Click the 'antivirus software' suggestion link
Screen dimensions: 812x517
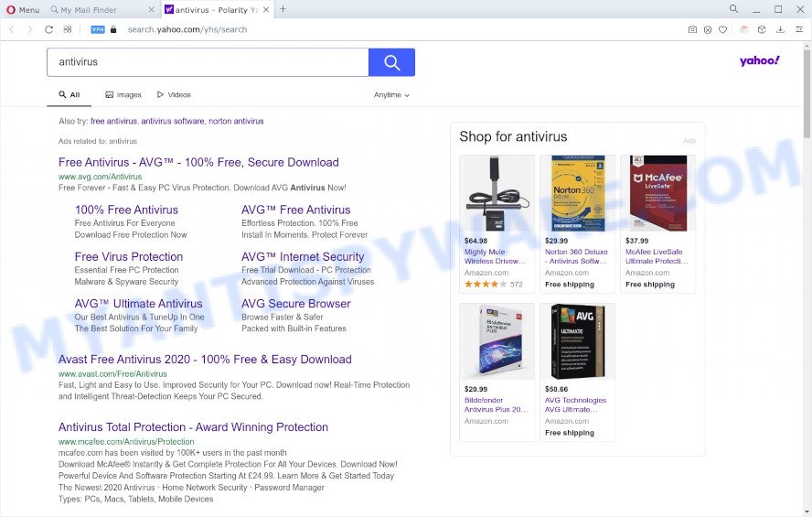(173, 121)
